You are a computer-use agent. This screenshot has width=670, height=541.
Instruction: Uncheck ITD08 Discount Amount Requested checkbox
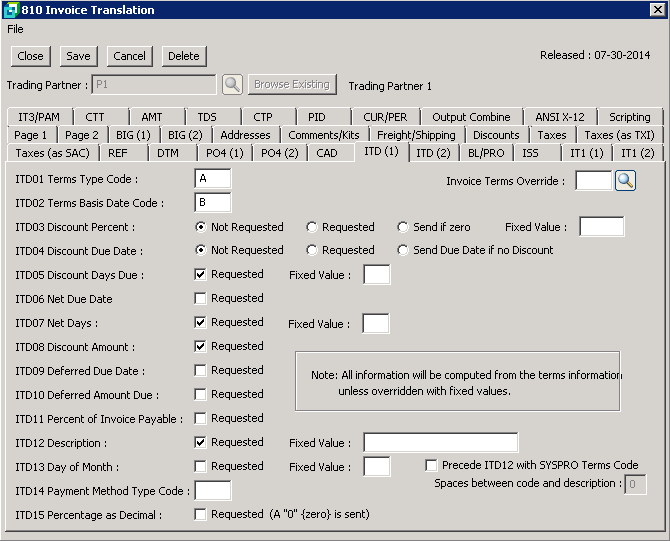point(201,346)
